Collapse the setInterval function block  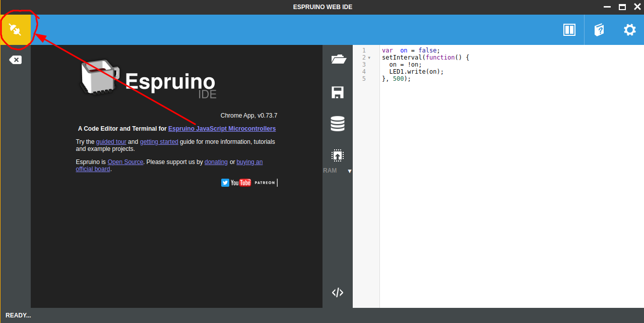370,57
